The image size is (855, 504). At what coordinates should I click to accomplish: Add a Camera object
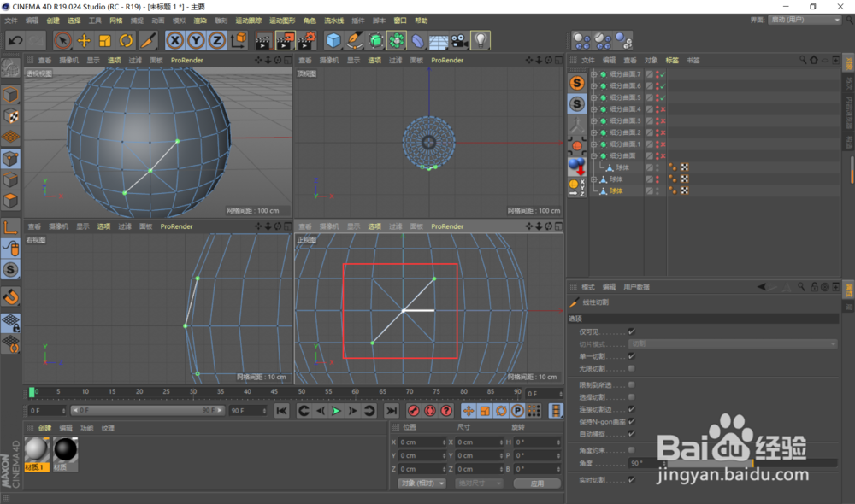(x=460, y=40)
